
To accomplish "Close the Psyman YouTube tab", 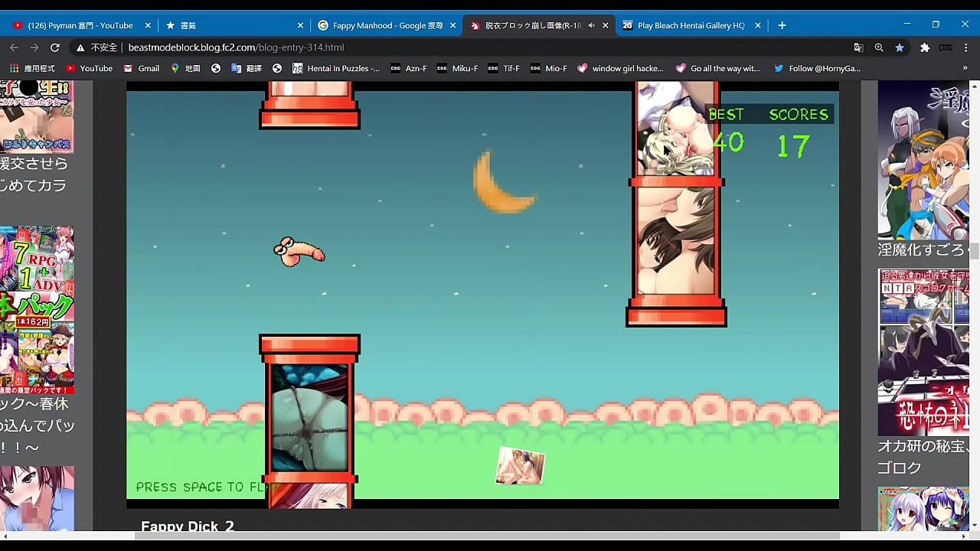I will (148, 25).
